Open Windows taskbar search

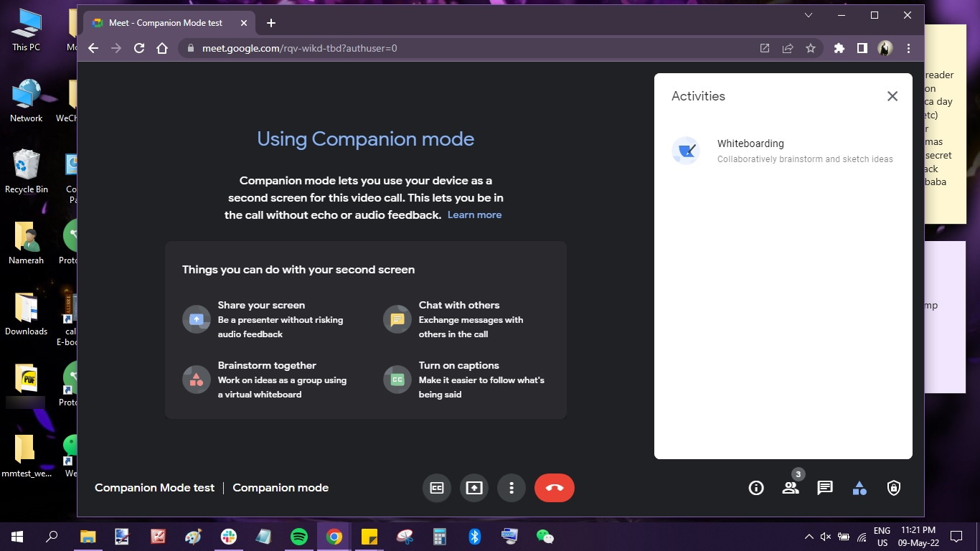[52, 536]
